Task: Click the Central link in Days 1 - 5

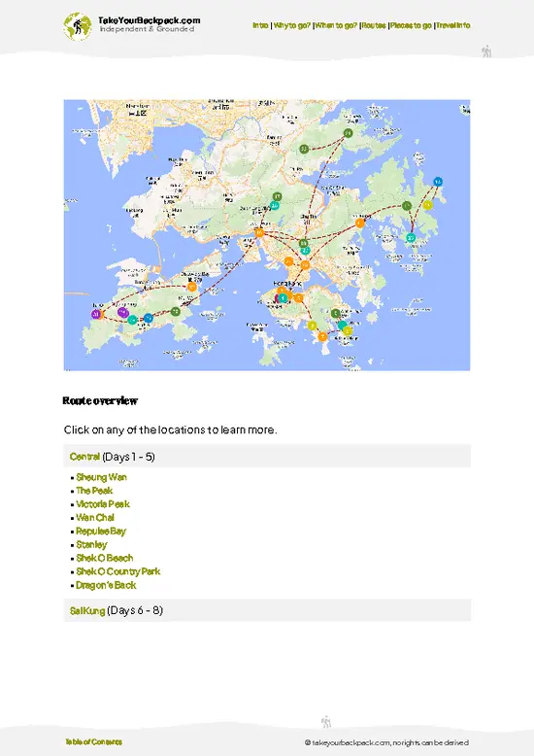Action: tap(84, 457)
